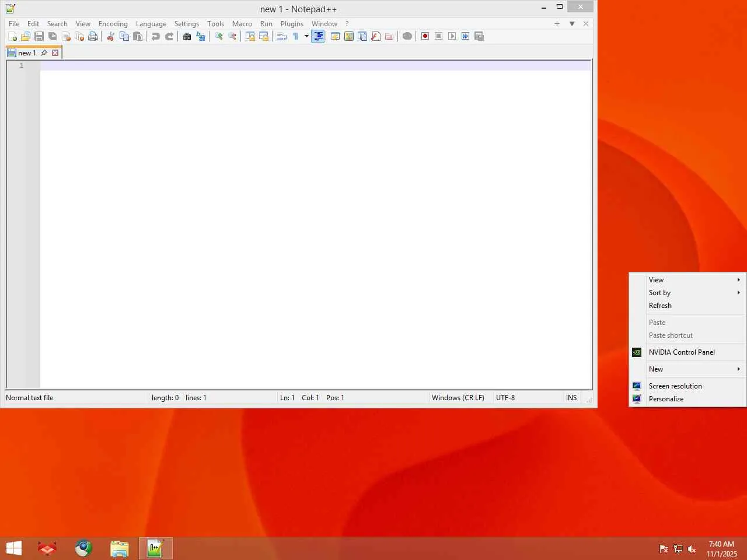Open Folder as Workspace toolbar icon
Viewport: 747px width, 560px height.
pyautogui.click(x=389, y=36)
